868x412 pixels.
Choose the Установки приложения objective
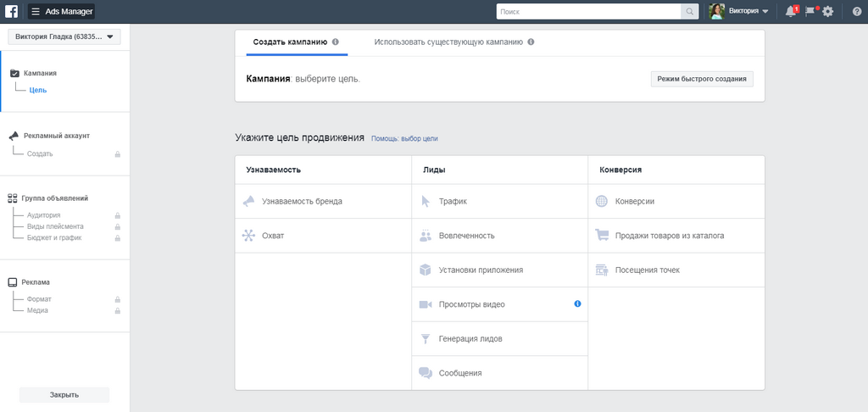(500, 270)
